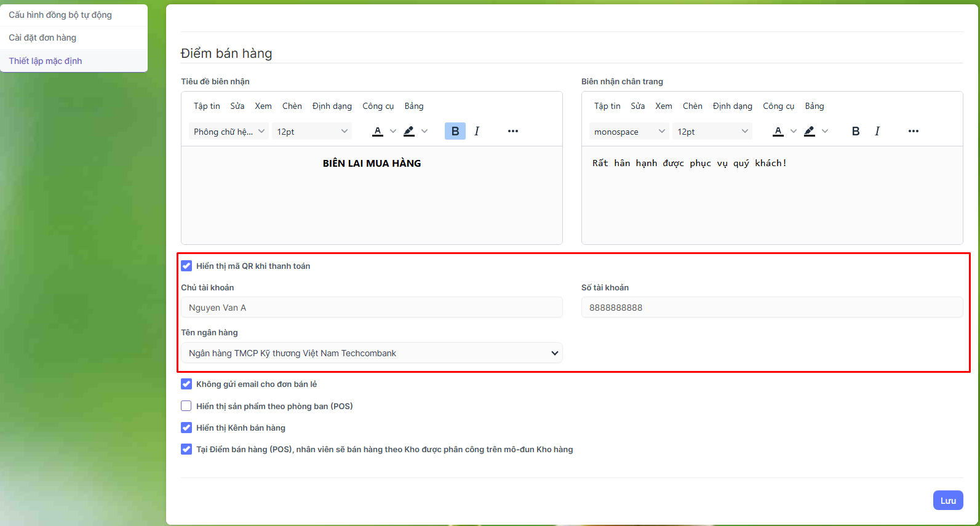This screenshot has height=526, width=980.
Task: Open the 12pt font size dropdown in the header editor
Action: pyautogui.click(x=311, y=132)
